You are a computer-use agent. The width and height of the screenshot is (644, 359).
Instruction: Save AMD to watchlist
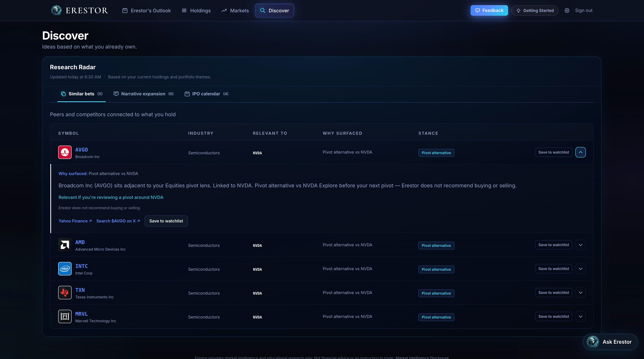[x=554, y=245]
